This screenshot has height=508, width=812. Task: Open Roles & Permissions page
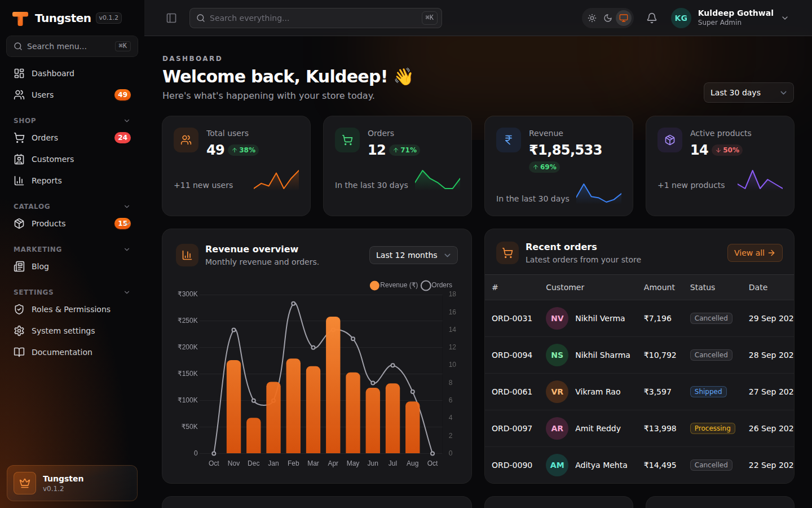click(72, 309)
